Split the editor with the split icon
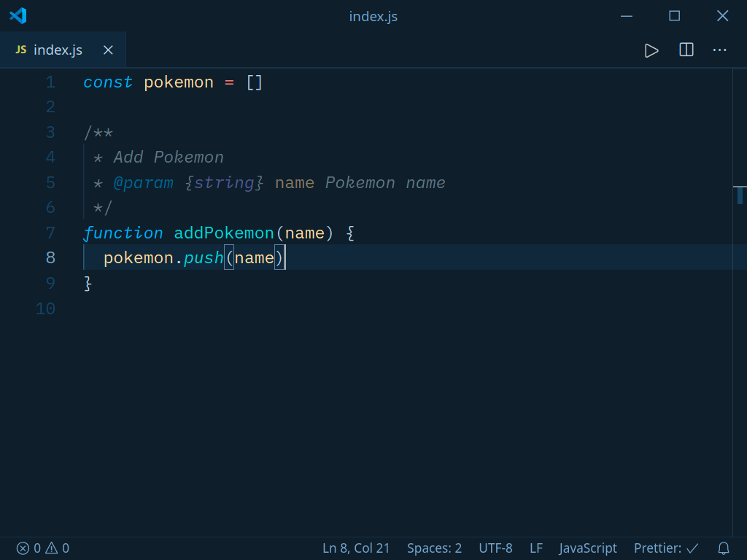This screenshot has width=747, height=560. 686,50
